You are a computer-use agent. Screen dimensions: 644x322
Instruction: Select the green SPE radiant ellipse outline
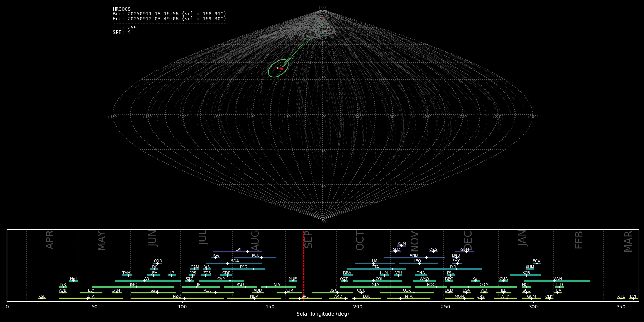click(278, 68)
